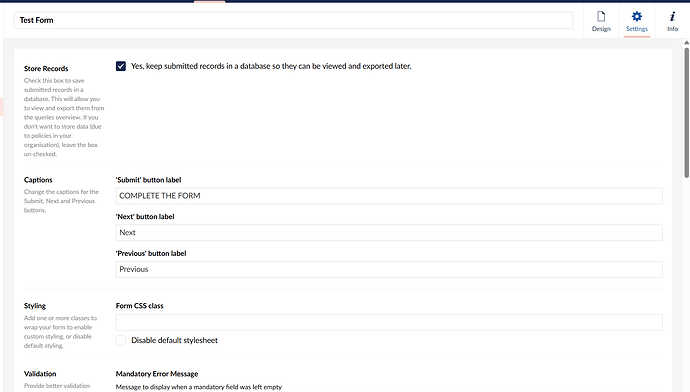
Task: Focus the Form CSS class input
Action: tap(389, 322)
